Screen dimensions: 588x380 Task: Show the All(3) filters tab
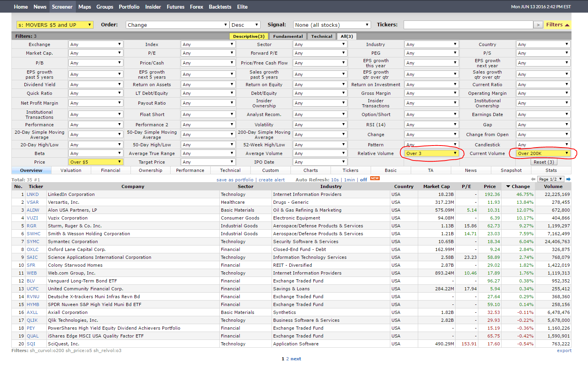click(x=347, y=36)
